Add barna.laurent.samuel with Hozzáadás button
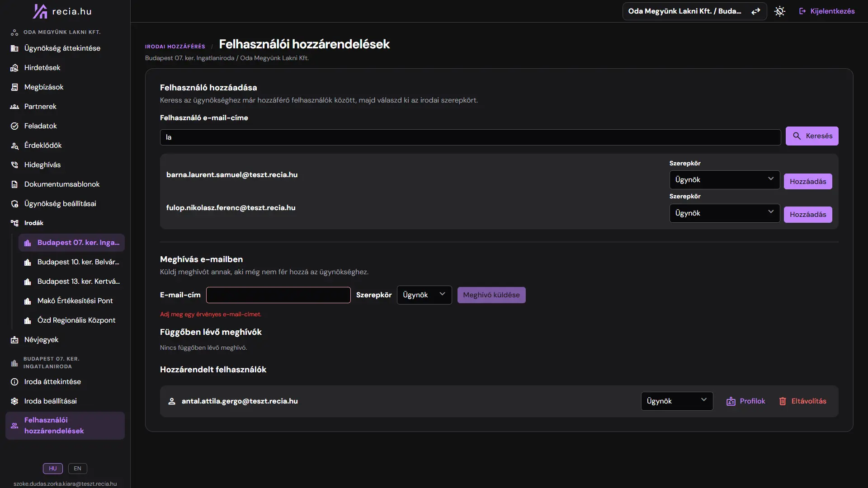The image size is (868, 488). pyautogui.click(x=808, y=182)
